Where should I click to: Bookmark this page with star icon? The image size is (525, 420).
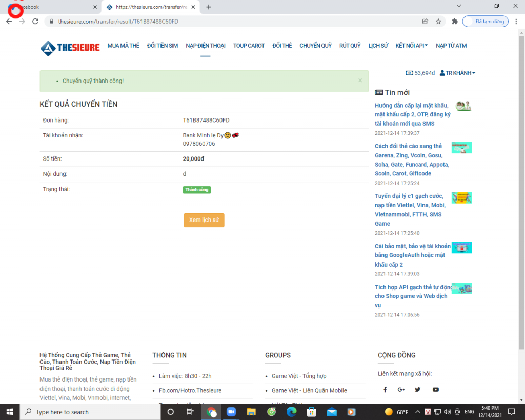[x=438, y=22]
